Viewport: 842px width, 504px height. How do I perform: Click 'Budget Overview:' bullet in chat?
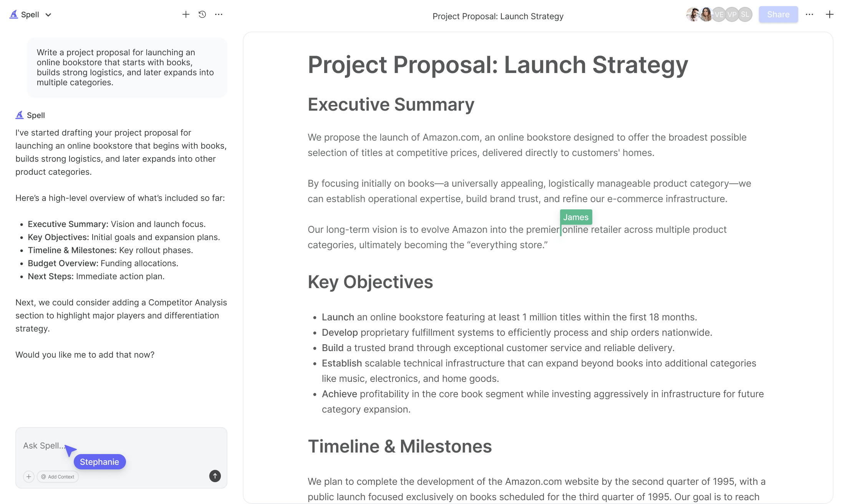pos(103,263)
